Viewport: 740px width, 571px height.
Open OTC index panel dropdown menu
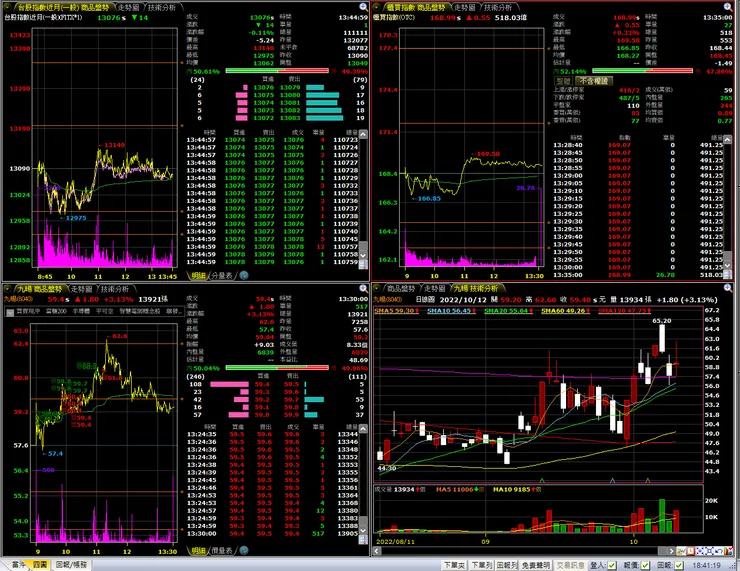pyautogui.click(x=377, y=7)
